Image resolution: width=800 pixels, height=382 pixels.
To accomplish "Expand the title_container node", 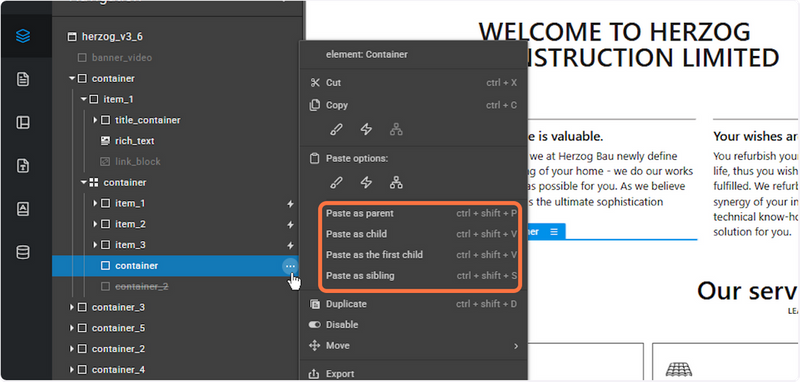I will coord(95,120).
